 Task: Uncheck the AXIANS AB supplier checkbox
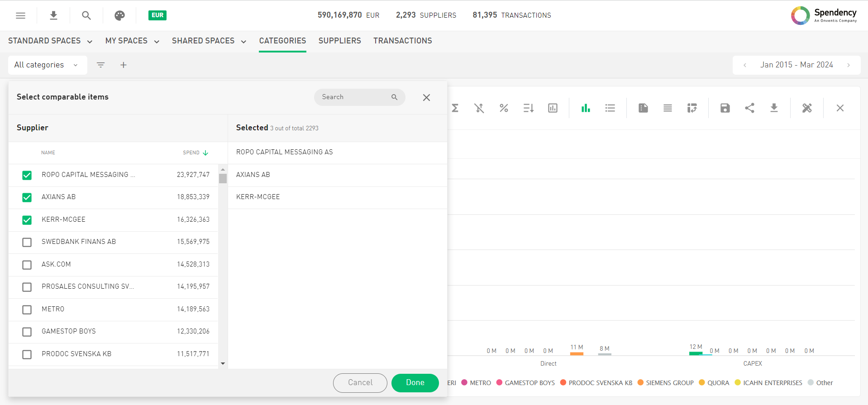pos(27,197)
